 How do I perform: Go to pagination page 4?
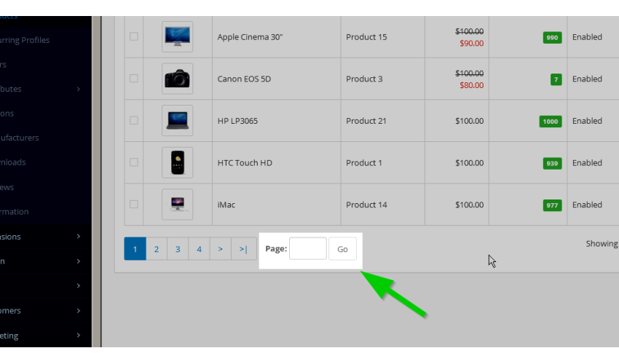tap(199, 249)
